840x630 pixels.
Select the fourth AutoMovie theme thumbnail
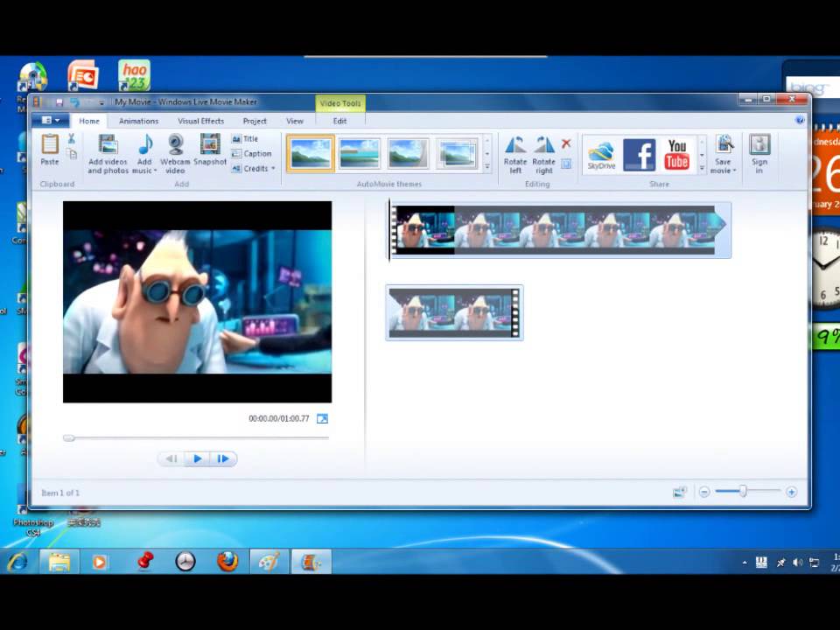(457, 153)
